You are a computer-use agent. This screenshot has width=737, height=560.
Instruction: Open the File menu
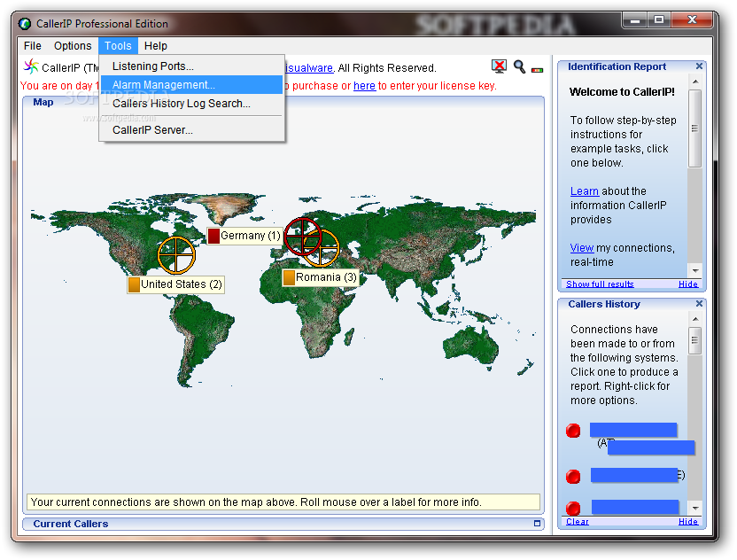(33, 45)
